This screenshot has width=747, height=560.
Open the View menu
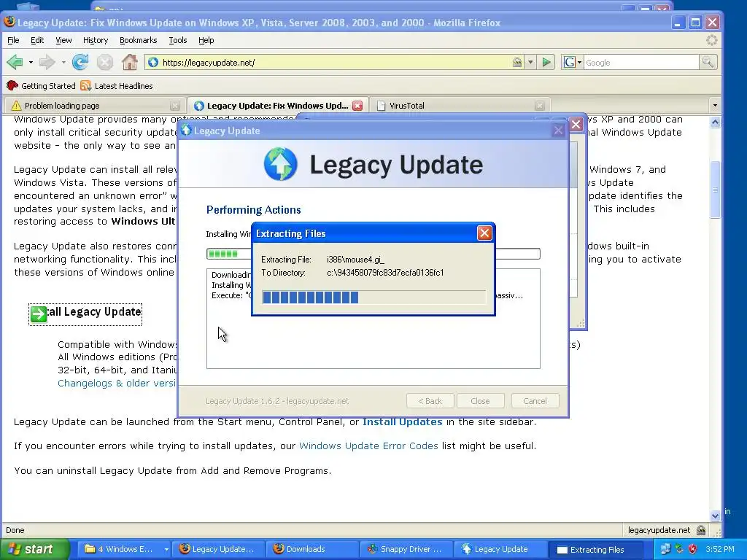63,41
